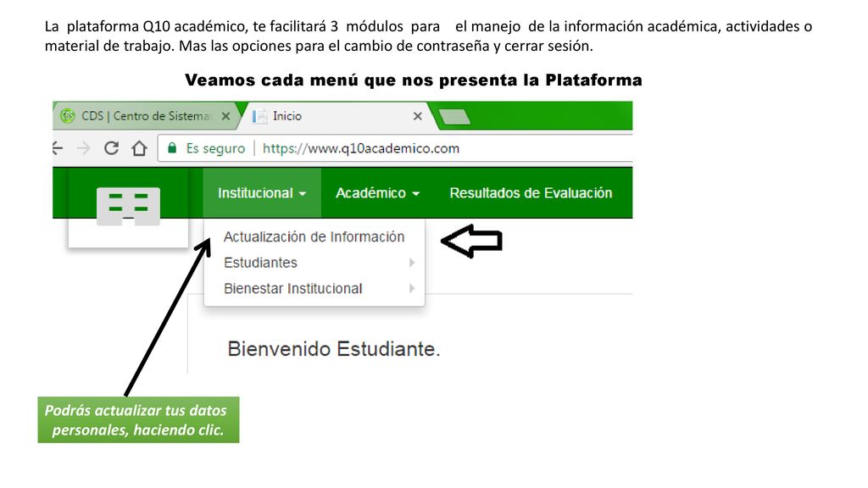
Task: Click the browser back arrow
Action: coord(58,148)
